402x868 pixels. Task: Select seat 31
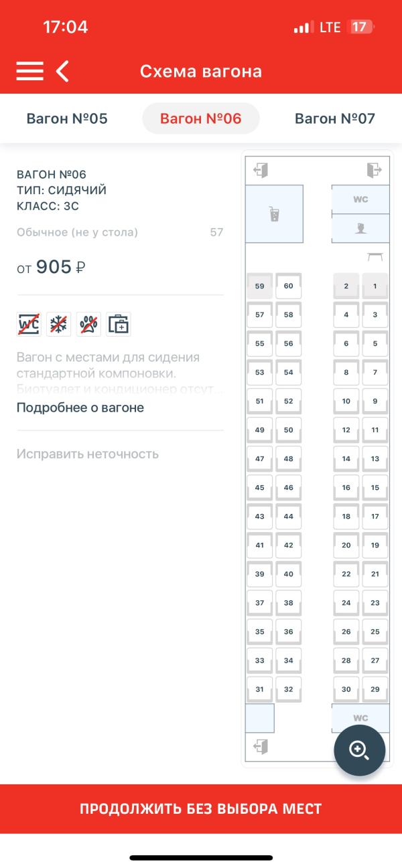pyautogui.click(x=260, y=689)
